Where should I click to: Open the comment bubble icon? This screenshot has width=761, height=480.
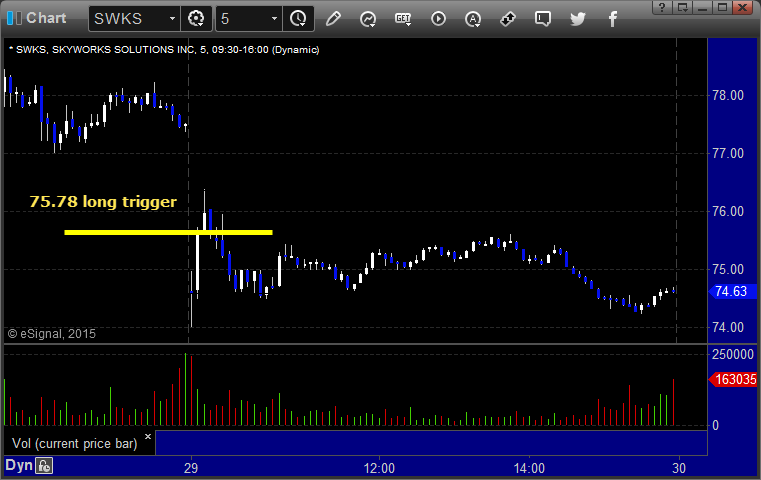coord(543,19)
